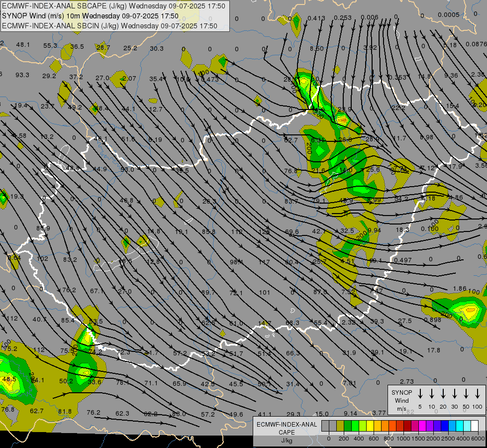This screenshot has height=448, width=487.
Task: Click the 400 tick label in CAPE legend
Action: coord(359,438)
